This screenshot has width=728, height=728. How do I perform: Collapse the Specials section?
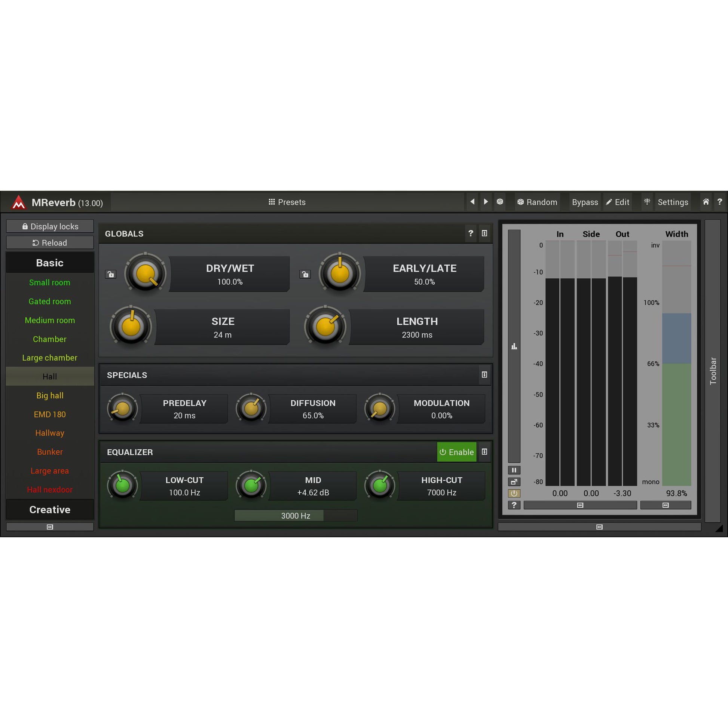coord(484,374)
